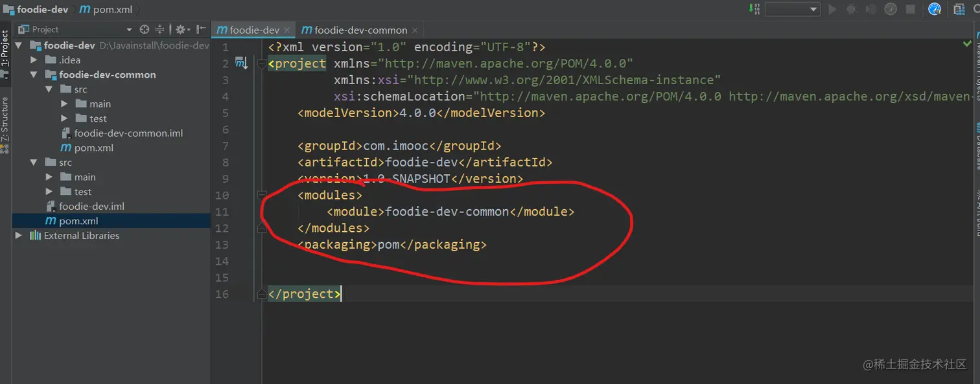Select pom.xml under foodie-dev-common
Screen dimensions: 980x384
coord(94,148)
